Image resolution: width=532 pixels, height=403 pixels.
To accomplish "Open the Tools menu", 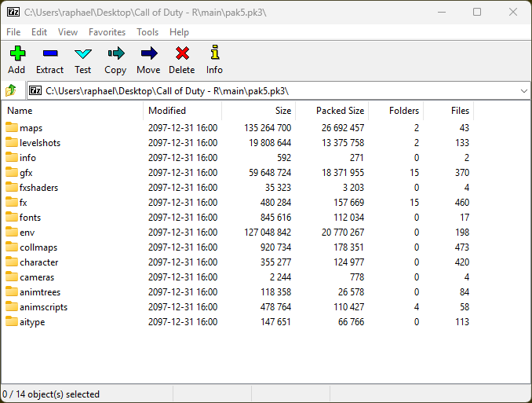I will click(148, 32).
